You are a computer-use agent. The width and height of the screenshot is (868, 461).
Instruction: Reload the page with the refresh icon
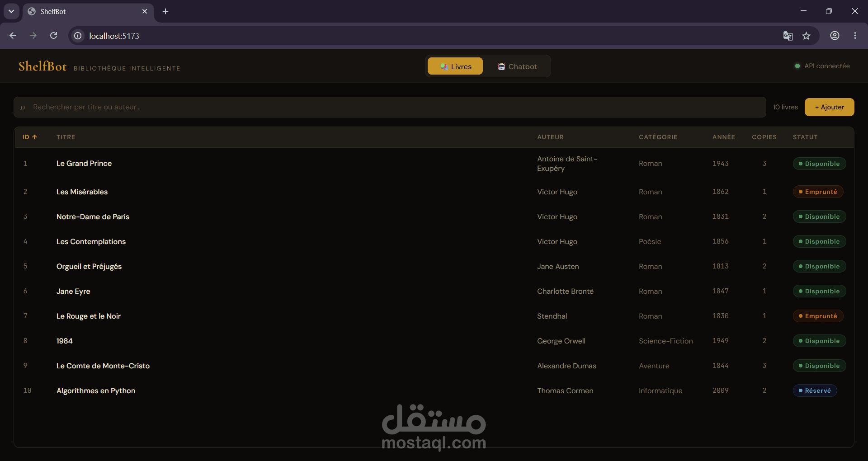pyautogui.click(x=53, y=36)
